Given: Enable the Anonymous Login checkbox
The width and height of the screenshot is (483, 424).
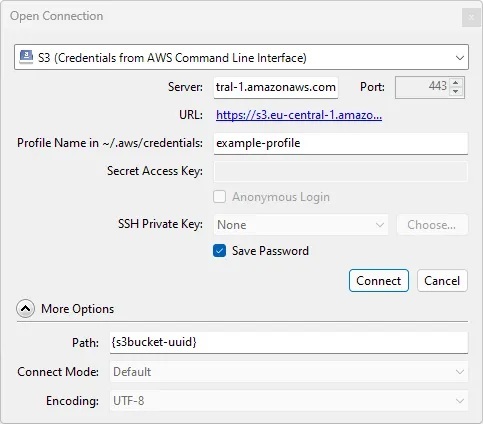Looking at the screenshot, I should pyautogui.click(x=219, y=197).
